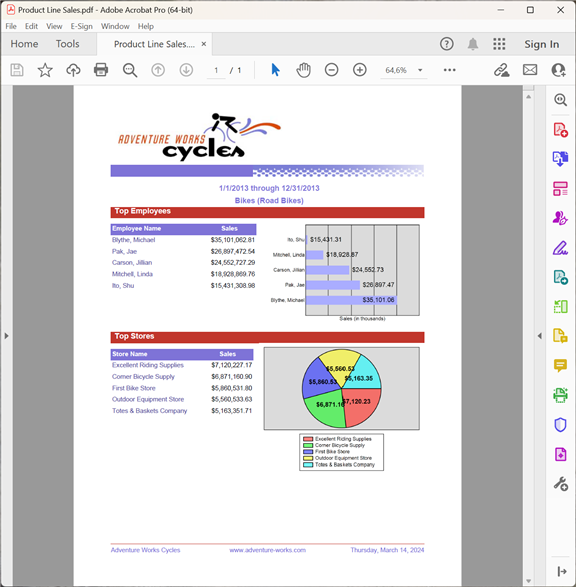Upload file to cloud storage

[73, 70]
